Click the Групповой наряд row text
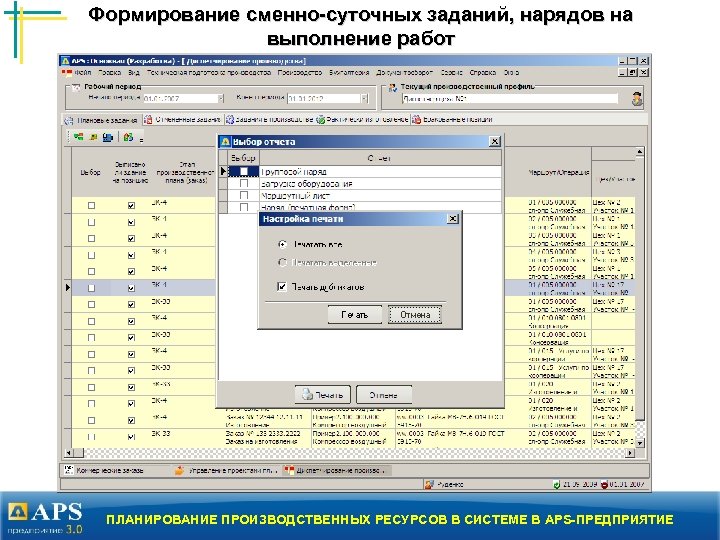 click(x=293, y=172)
